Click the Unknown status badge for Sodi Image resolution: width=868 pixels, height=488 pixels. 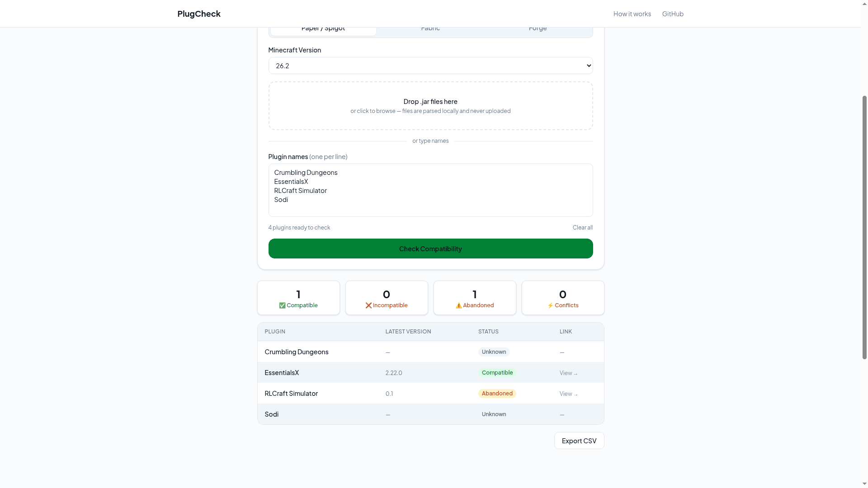[494, 414]
